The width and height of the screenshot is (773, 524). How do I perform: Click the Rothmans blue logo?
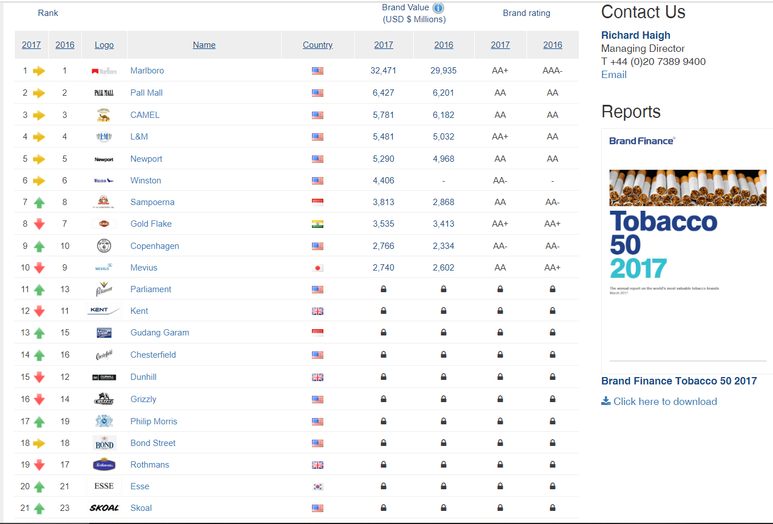point(104,464)
